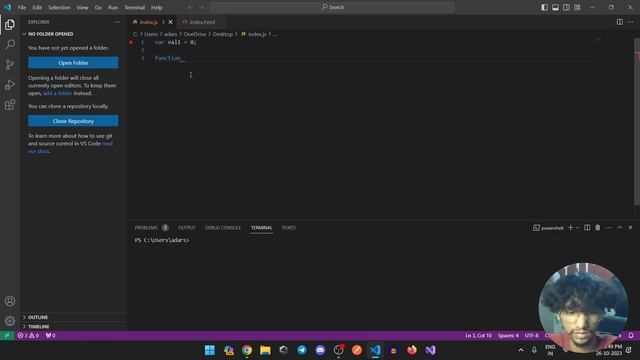Open the File menu
The width and height of the screenshot is (640, 360).
click(x=22, y=7)
